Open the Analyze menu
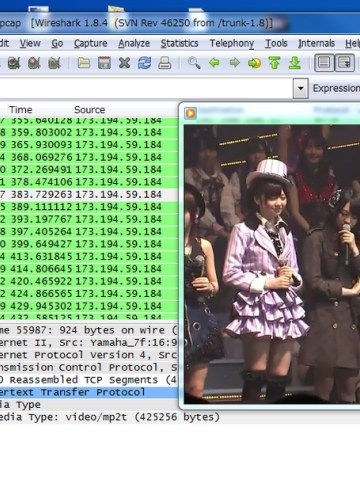Viewport: 360px width, 480px height. (x=134, y=43)
